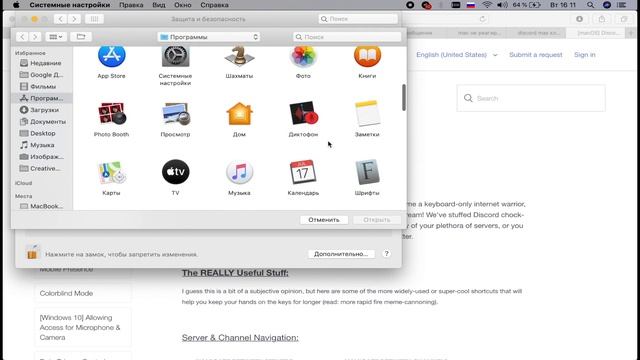Screen dimensions: 640x360
Task: Go back in the file dialog
Action: (22, 37)
